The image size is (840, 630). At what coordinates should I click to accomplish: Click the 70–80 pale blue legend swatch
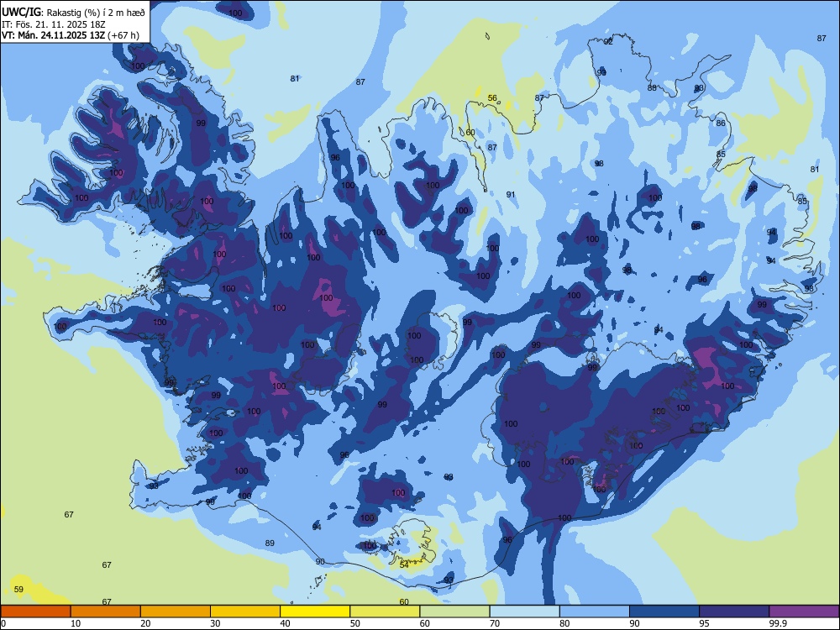coord(524,612)
